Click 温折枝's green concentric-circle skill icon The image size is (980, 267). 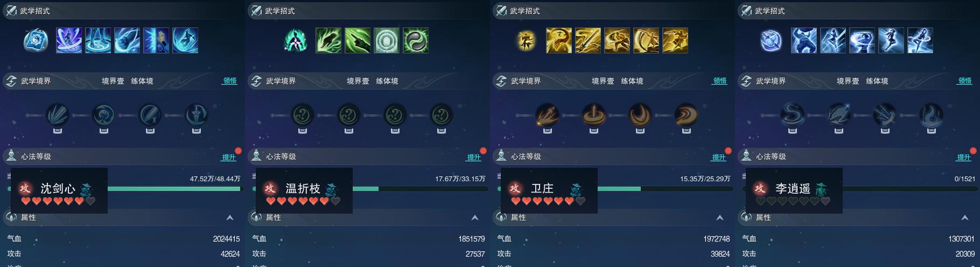pyautogui.click(x=387, y=41)
